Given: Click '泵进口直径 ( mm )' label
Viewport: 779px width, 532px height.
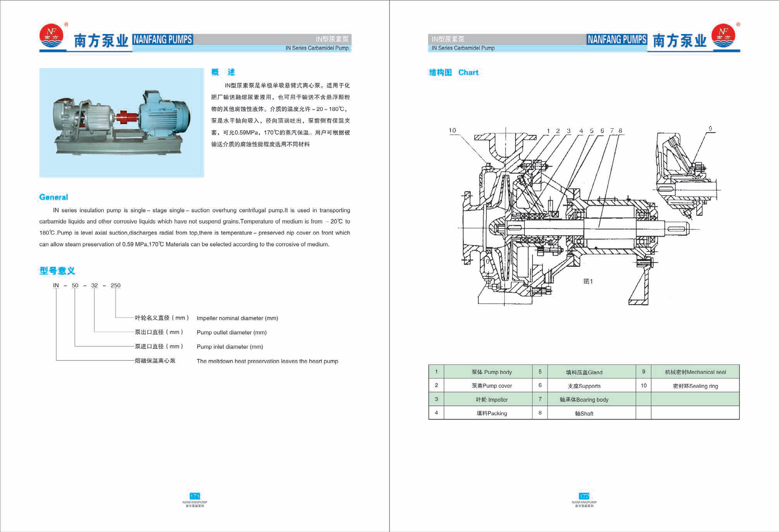Looking at the screenshot, I should (x=159, y=346).
